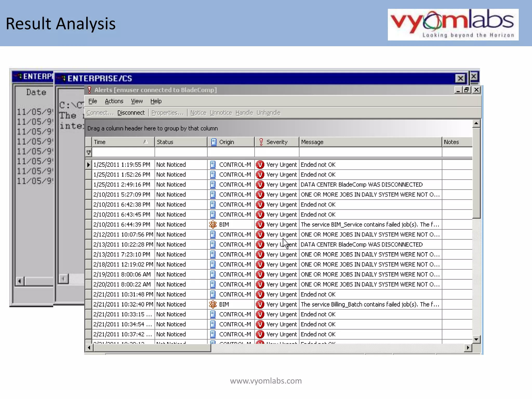Click the Unhandle toolbar button
The width and height of the screenshot is (532, 399).
tap(268, 113)
